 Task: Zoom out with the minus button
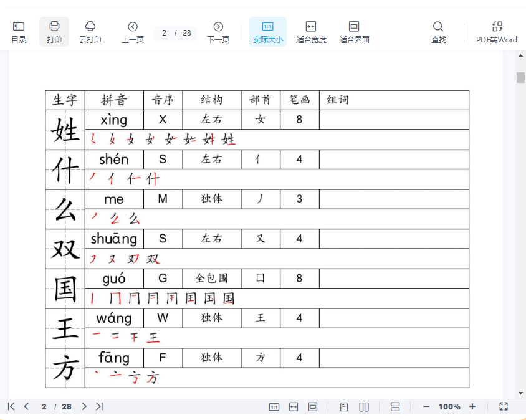point(426,406)
